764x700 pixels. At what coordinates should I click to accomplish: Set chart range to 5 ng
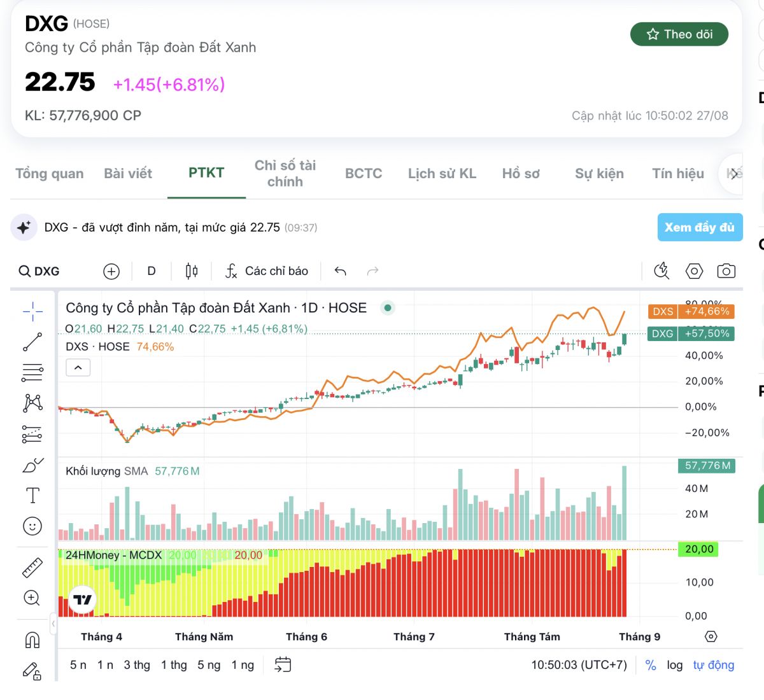coord(209,665)
